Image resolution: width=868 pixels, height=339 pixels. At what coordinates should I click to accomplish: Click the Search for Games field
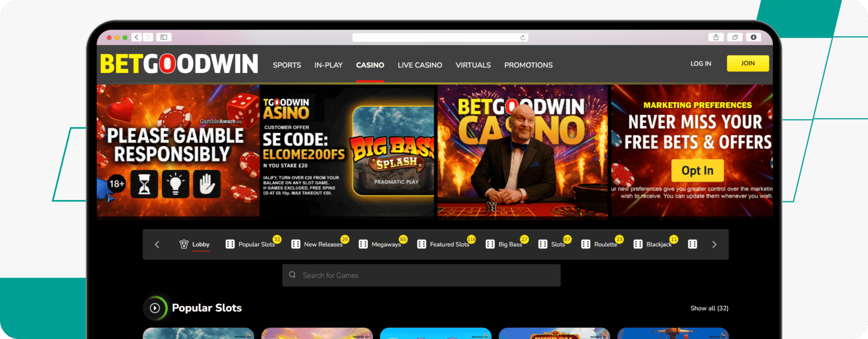[x=421, y=275]
